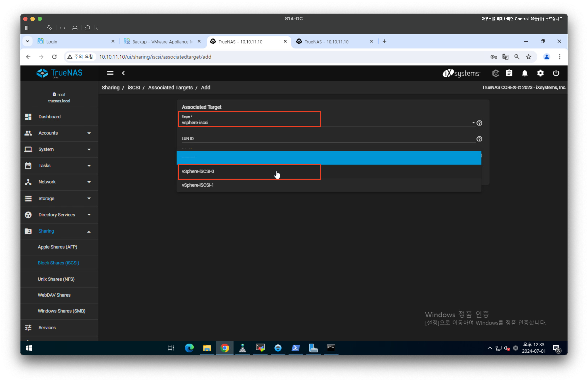This screenshot has width=588, height=382.
Task: Open Windows Shares (SMB) menu item
Action: (62, 311)
